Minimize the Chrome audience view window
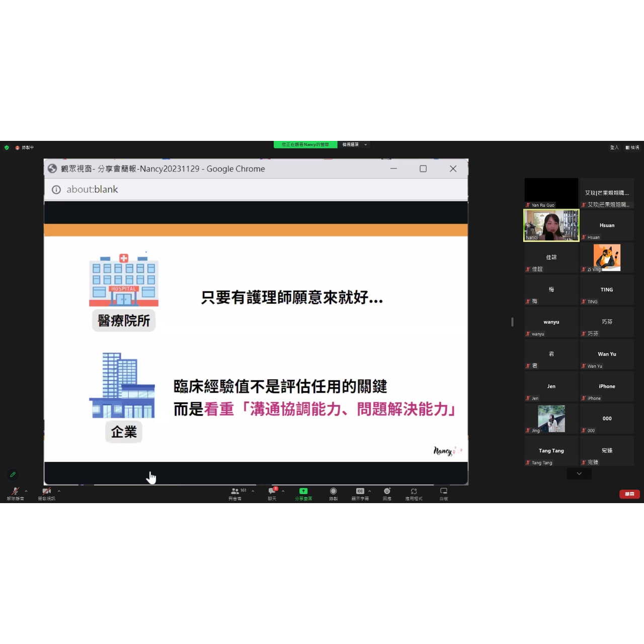644x644 pixels. click(x=393, y=169)
